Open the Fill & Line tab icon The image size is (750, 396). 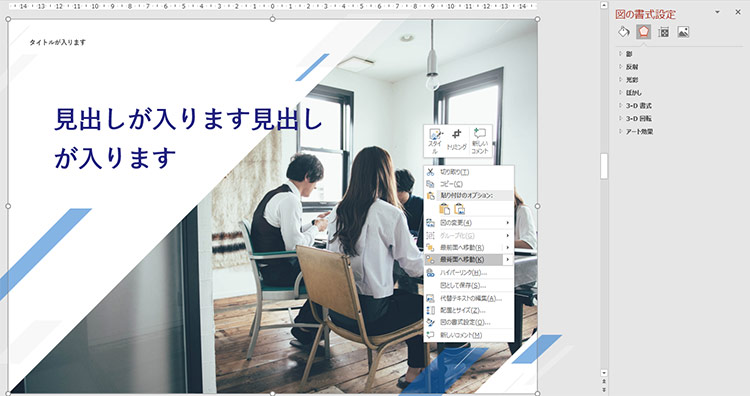(x=623, y=32)
